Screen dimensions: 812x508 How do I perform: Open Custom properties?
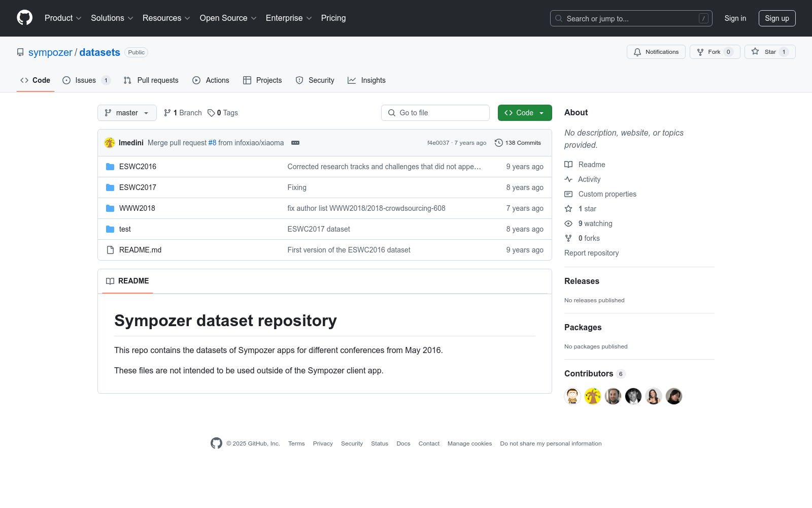pos(600,194)
